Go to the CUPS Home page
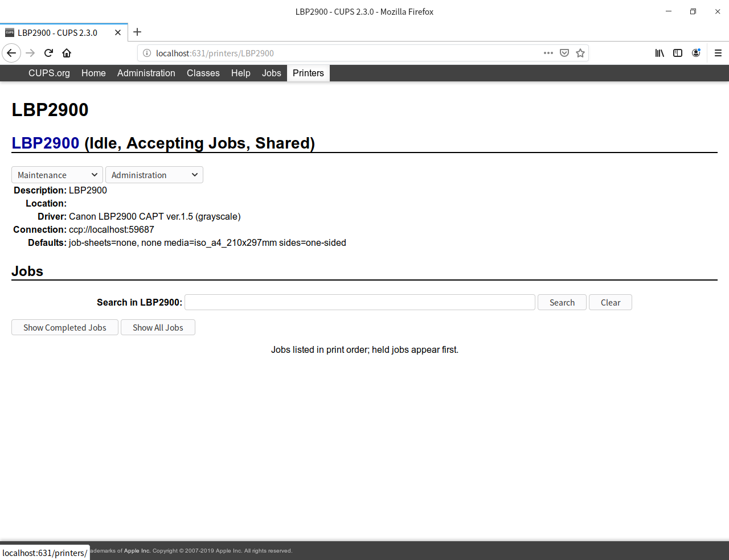729x560 pixels. pos(93,73)
